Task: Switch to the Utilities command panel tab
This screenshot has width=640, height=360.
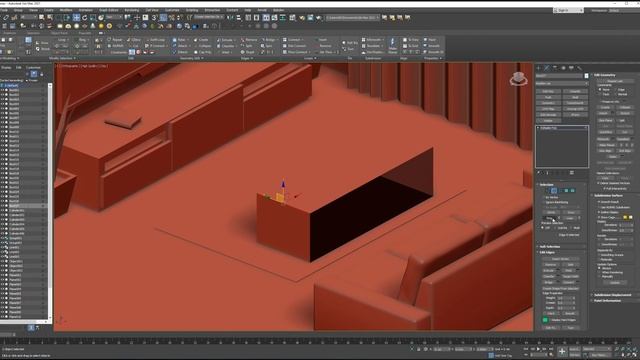Action: point(580,68)
